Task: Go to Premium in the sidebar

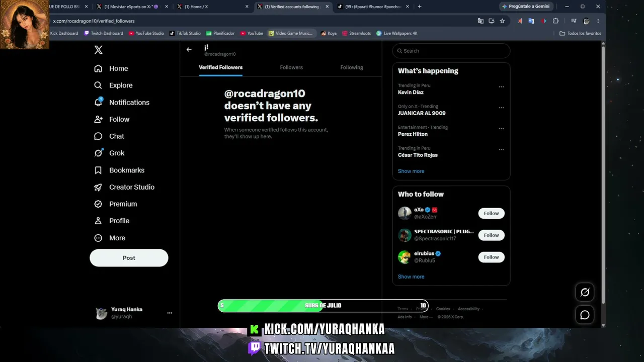Action: 116,204
